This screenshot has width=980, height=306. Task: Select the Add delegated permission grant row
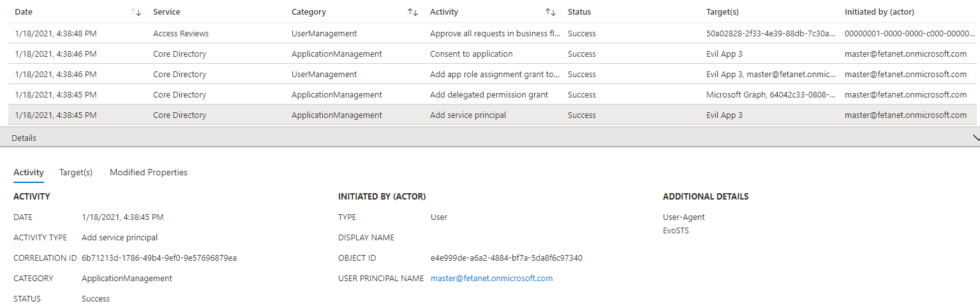click(493, 94)
